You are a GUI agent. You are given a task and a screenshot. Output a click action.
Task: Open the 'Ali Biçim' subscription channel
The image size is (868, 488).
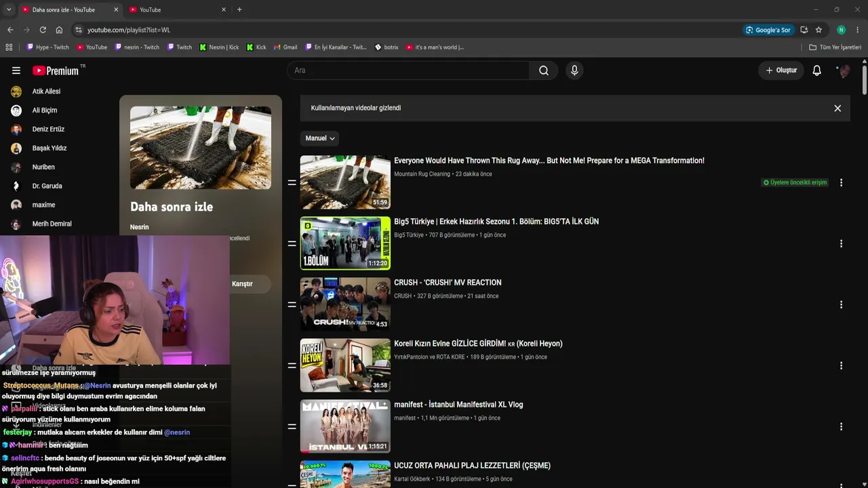pyautogui.click(x=45, y=110)
